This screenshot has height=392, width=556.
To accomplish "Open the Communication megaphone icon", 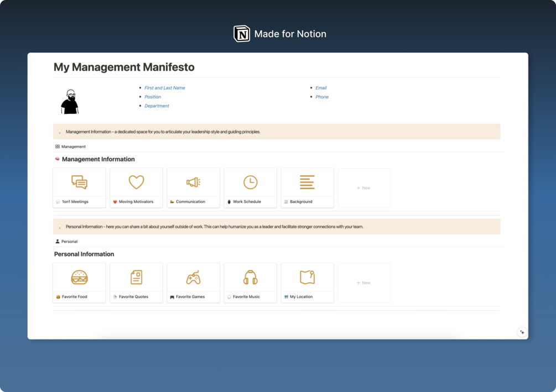I will click(x=193, y=182).
